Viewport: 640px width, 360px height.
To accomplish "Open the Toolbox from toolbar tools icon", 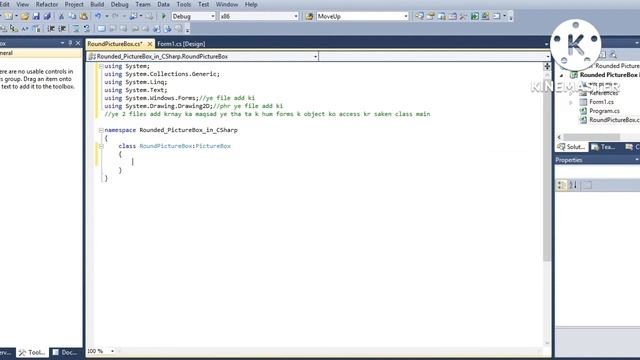I will (x=463, y=16).
